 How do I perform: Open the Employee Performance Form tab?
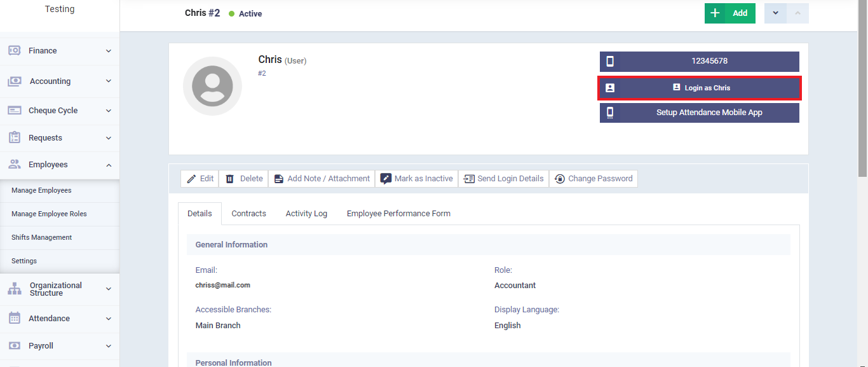[398, 214]
